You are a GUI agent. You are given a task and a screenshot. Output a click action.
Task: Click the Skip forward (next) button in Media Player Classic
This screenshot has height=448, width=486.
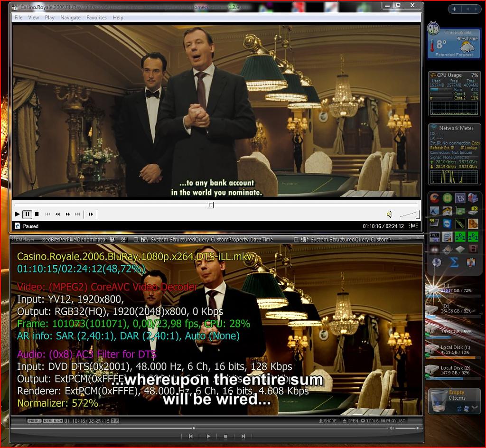[x=77, y=214]
